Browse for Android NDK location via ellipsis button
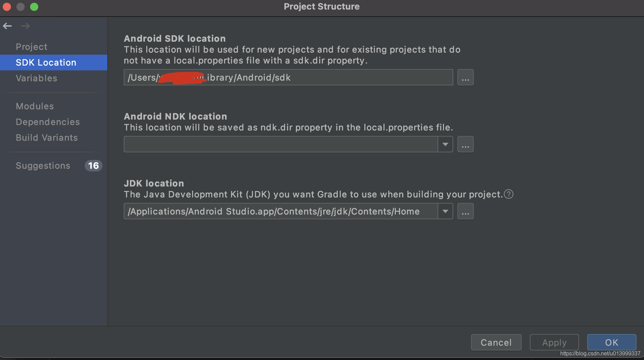The width and height of the screenshot is (644, 360). (465, 144)
